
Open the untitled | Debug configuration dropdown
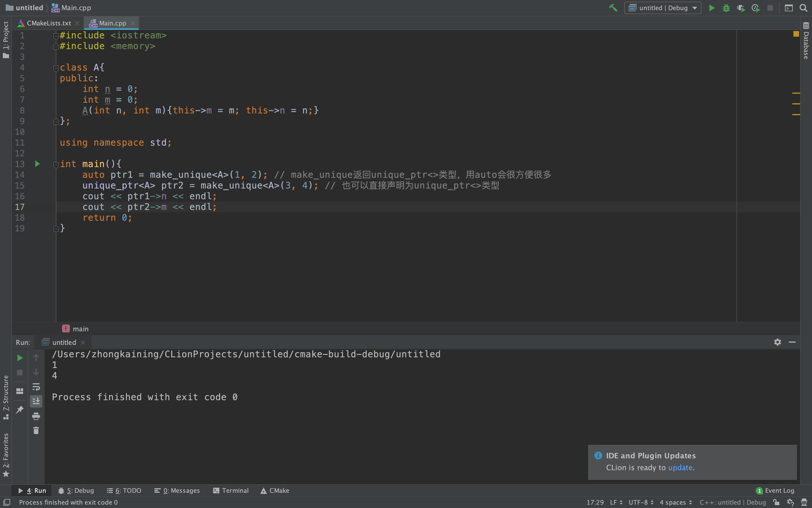click(663, 8)
